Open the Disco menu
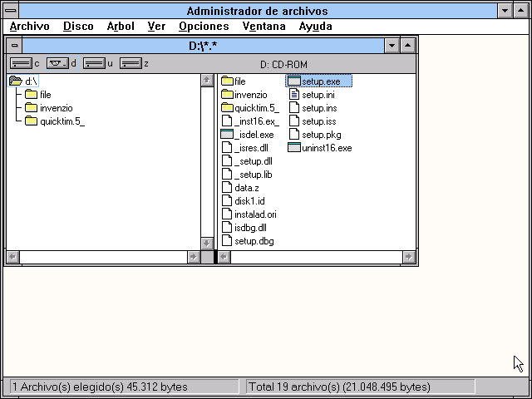 tap(78, 26)
